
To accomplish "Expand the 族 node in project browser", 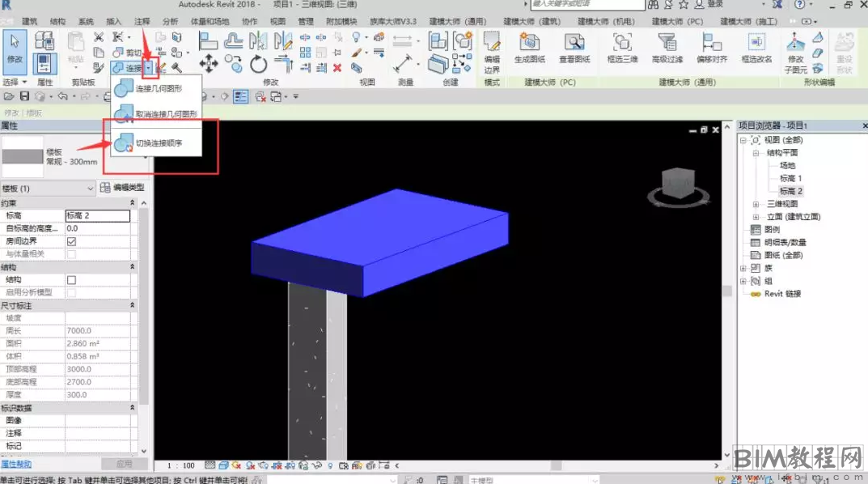I will tap(743, 268).
